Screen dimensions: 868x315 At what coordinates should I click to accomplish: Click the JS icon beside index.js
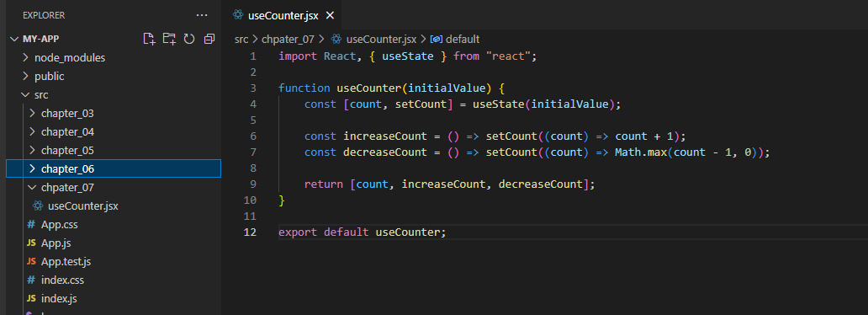(x=31, y=298)
